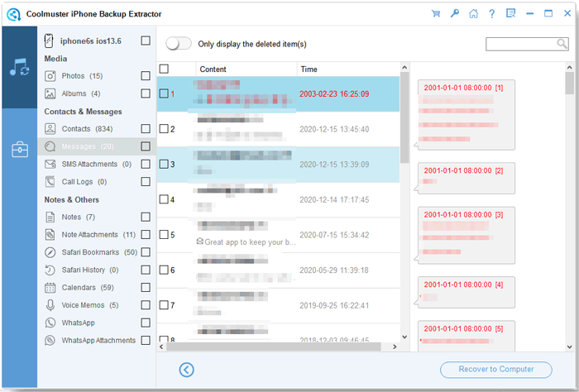Click preview bubble 2001-01-01 08:00:00 [4]
The width and height of the screenshot is (579, 392).
467,292
